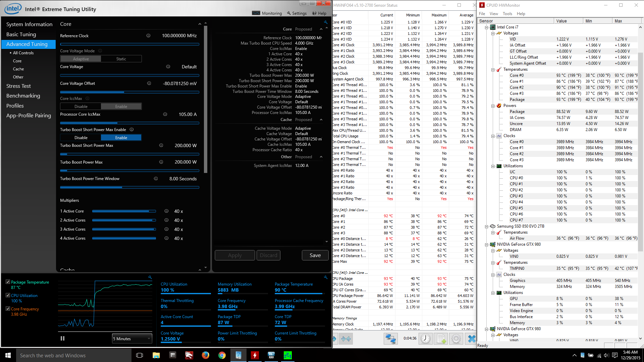Collapse the Core section in tuning panel
This screenshot has height=362, width=644.
200,24
